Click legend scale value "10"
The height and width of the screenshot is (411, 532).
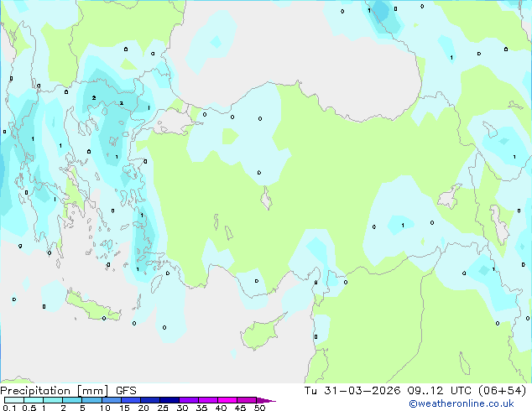105,408
